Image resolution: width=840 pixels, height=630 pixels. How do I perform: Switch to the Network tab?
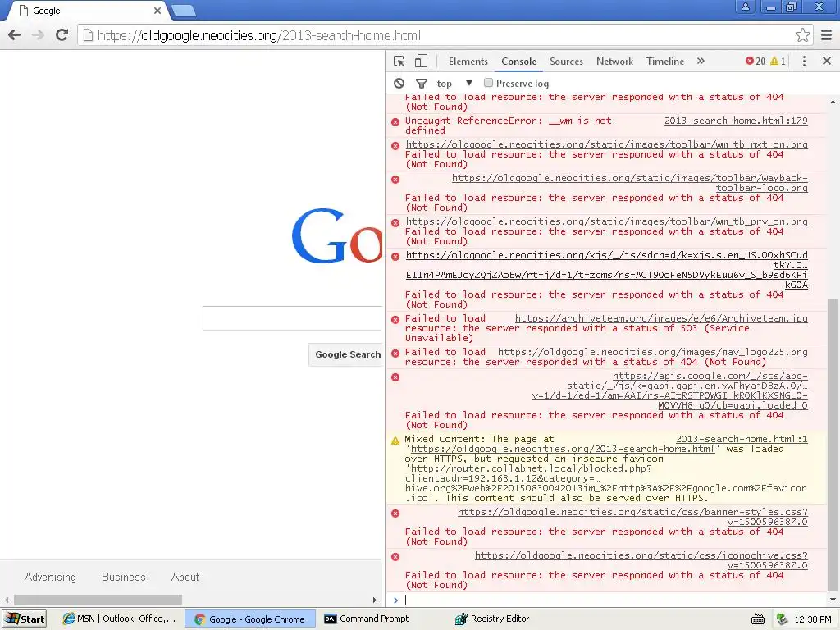click(x=614, y=61)
